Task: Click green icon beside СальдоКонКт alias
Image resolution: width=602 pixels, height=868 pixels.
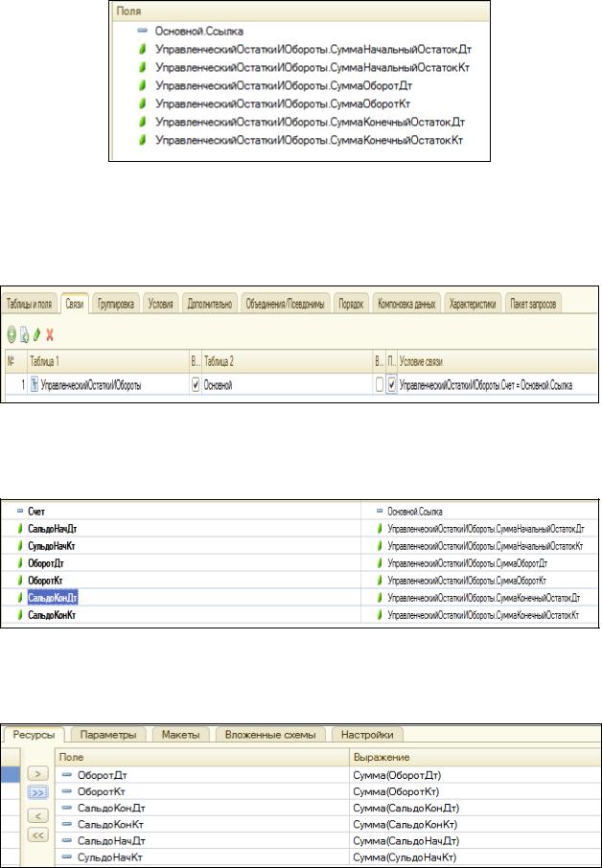Action: pos(20,614)
